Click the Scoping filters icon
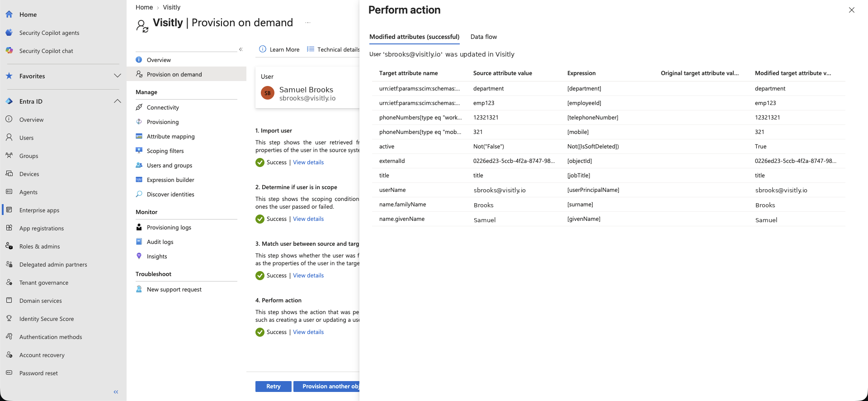Image resolution: width=868 pixels, height=401 pixels. 139,151
